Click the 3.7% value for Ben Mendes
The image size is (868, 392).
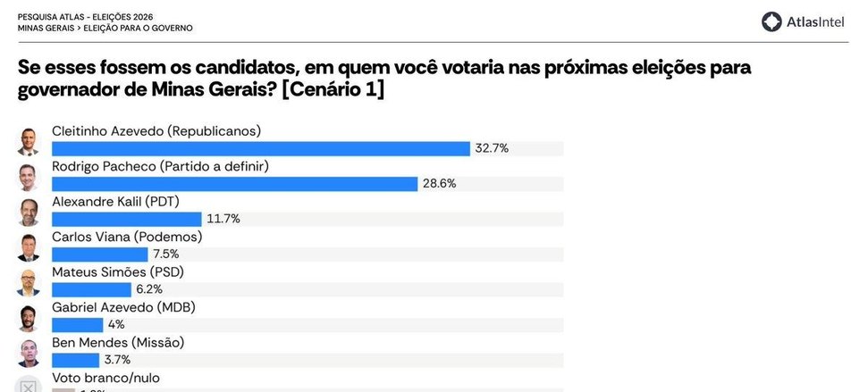point(117,360)
